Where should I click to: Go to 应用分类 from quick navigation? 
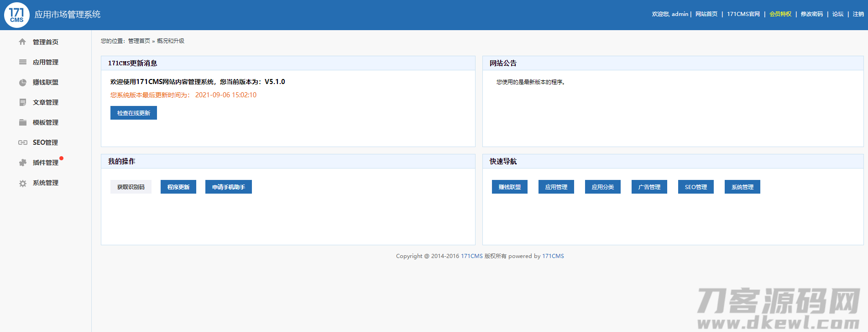pos(602,187)
